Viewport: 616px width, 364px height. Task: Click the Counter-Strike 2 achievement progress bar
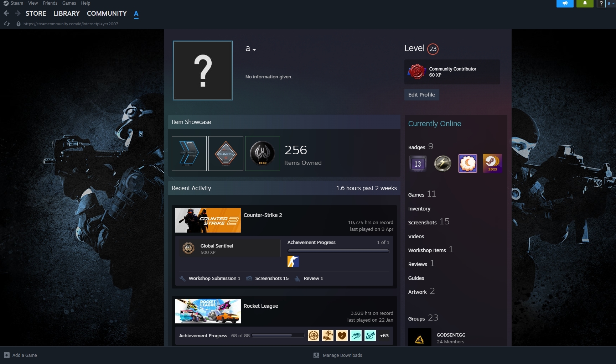338,251
